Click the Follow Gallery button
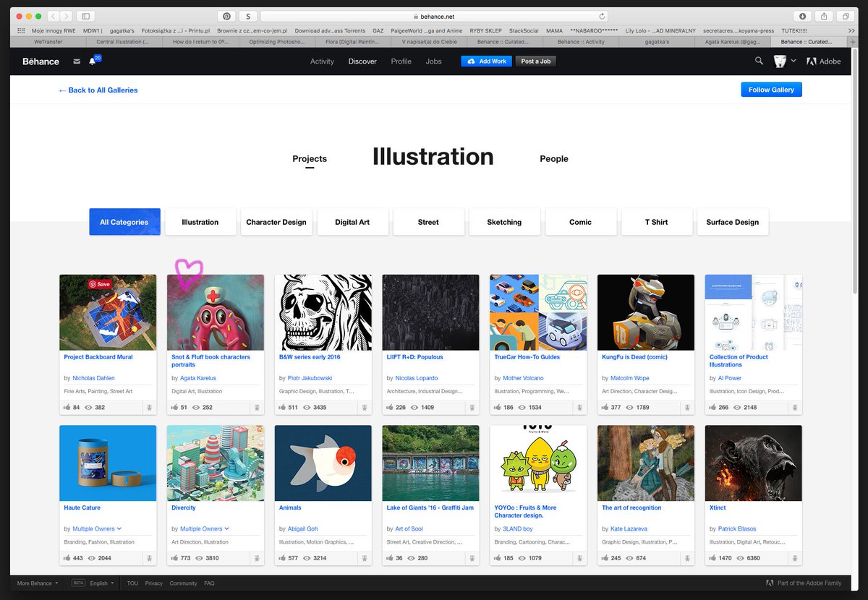The height and width of the screenshot is (600, 868). [x=771, y=90]
